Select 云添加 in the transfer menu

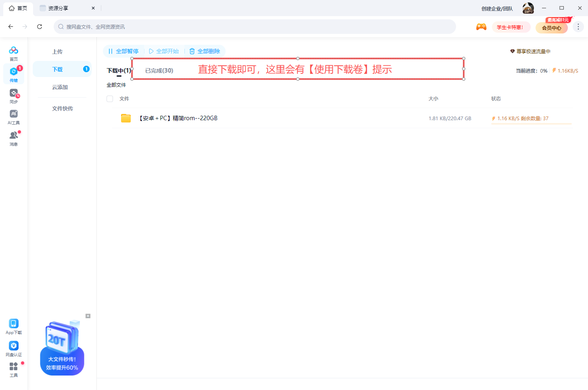[60, 87]
